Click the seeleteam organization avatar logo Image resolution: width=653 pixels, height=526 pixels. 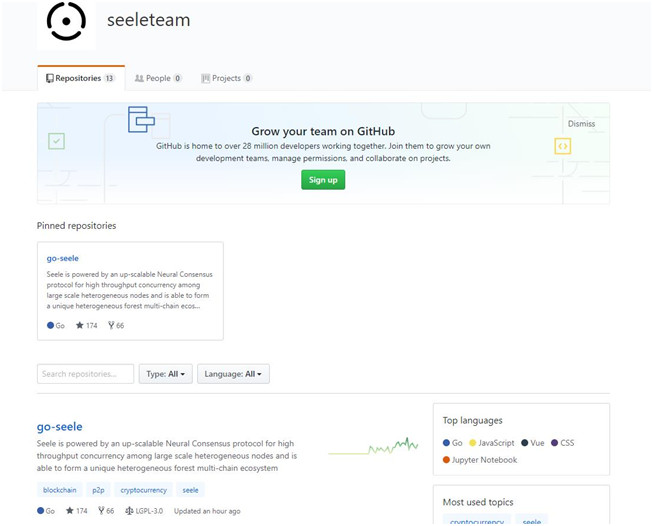(66, 22)
